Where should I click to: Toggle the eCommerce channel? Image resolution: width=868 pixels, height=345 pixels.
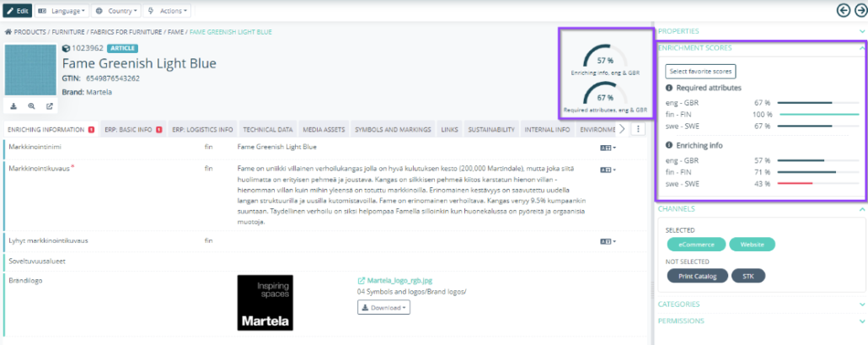pos(696,245)
